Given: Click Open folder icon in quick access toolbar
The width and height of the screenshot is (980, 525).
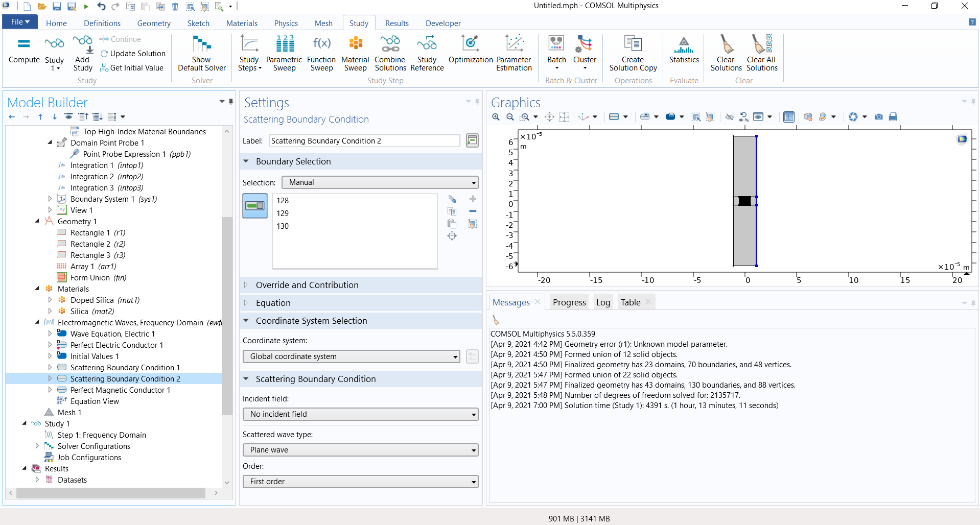Looking at the screenshot, I should [x=42, y=7].
